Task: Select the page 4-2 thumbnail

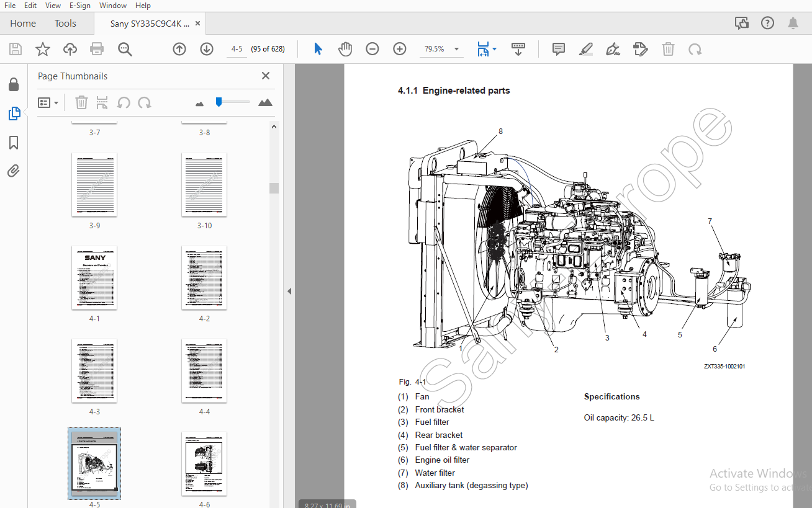Action: tap(204, 278)
